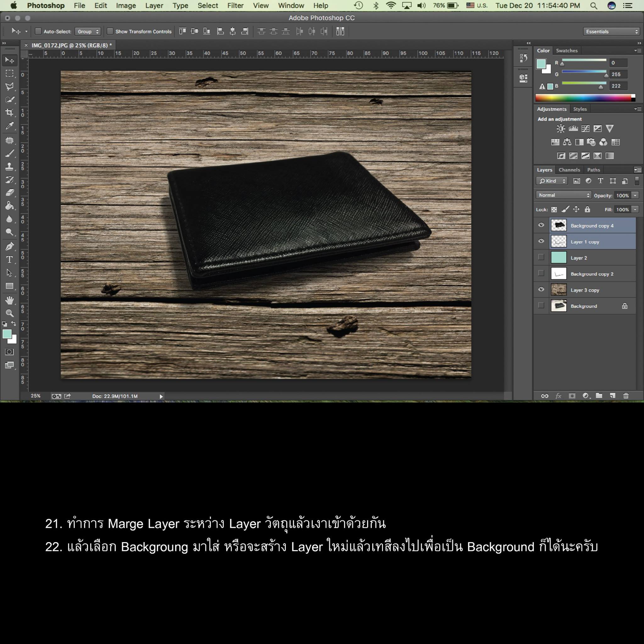The height and width of the screenshot is (644, 644).
Task: Click the zoom percentage field 25%
Action: 36,396
